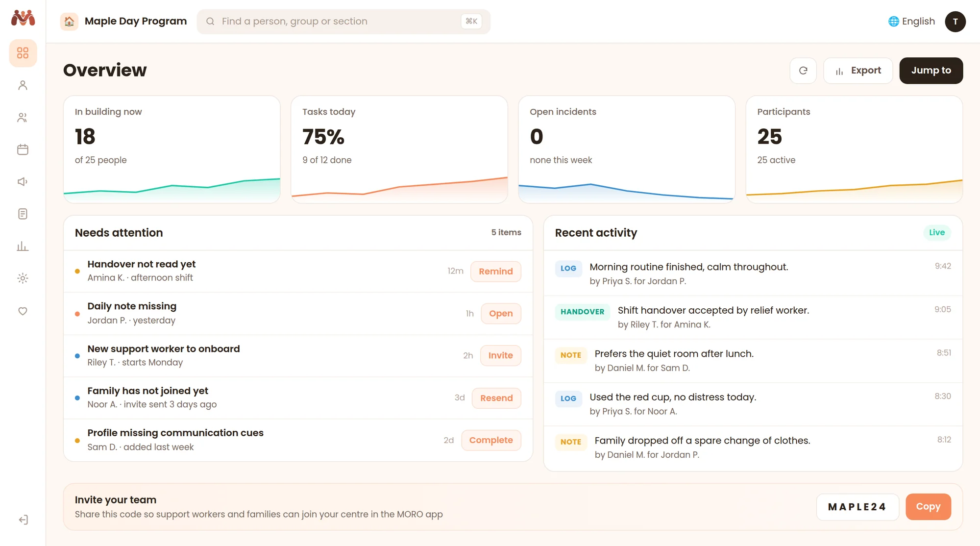The image size is (980, 546).
Task: Invite Riley T. to onboard
Action: tap(500, 356)
